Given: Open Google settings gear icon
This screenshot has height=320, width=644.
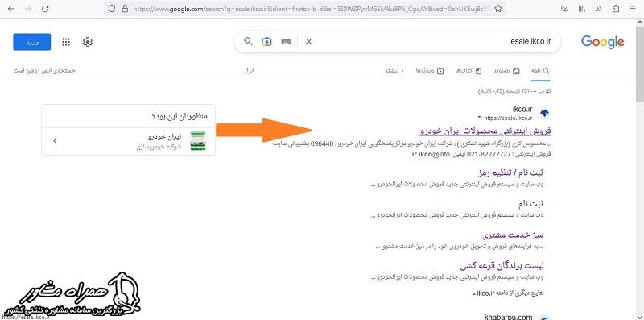Looking at the screenshot, I should 88,42.
